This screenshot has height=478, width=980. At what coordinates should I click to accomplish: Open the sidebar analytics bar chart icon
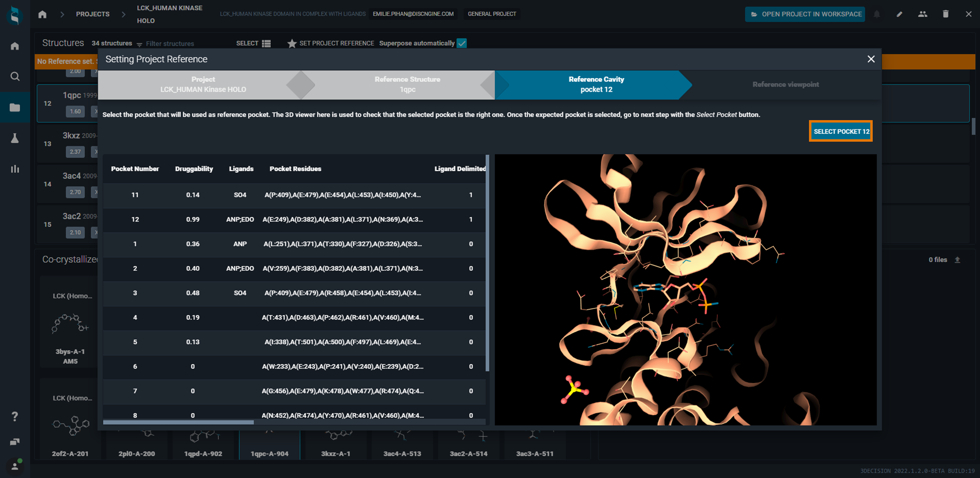[x=15, y=169]
